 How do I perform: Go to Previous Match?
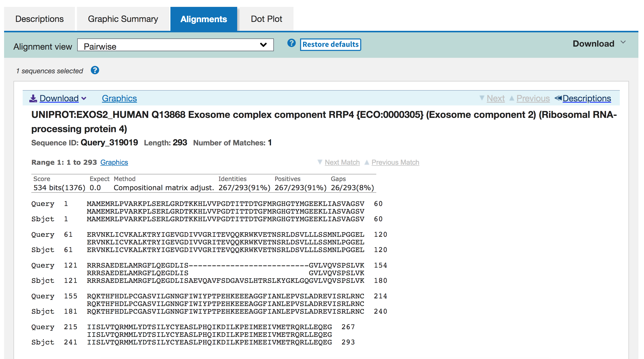click(x=395, y=162)
